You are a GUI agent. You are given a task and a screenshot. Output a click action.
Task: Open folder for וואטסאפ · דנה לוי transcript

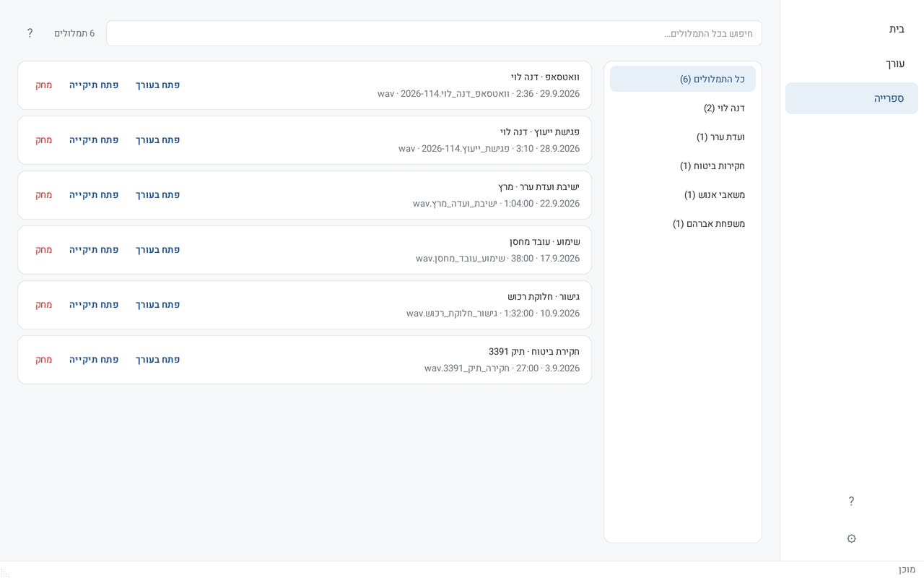[94, 85]
